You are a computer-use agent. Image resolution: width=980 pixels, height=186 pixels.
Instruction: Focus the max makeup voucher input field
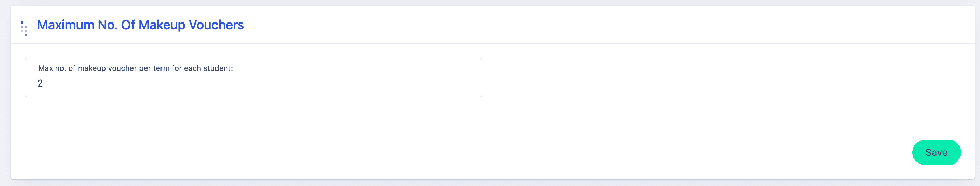tap(253, 83)
